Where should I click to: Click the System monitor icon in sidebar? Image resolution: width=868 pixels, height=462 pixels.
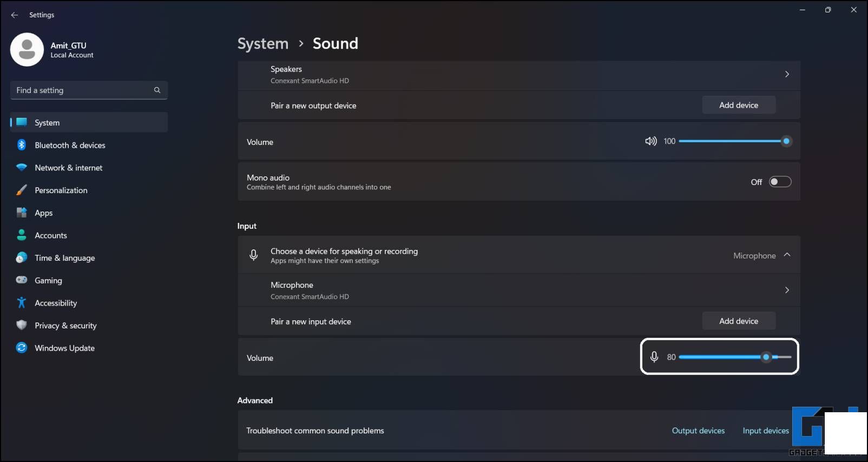point(22,122)
